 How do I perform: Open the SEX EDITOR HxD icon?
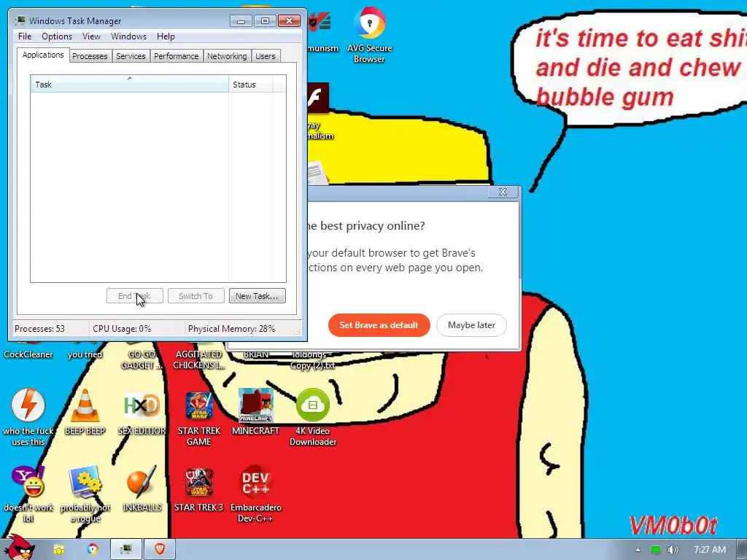point(142,412)
